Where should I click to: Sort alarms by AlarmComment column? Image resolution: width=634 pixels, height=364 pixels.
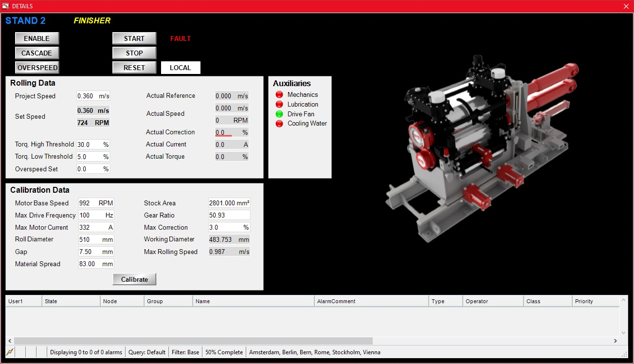pyautogui.click(x=372, y=301)
